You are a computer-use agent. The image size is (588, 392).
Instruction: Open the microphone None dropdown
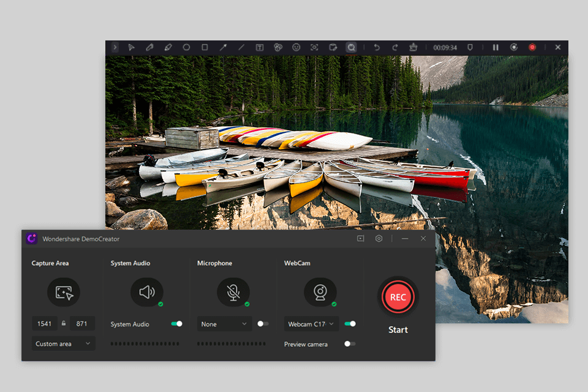(x=224, y=324)
